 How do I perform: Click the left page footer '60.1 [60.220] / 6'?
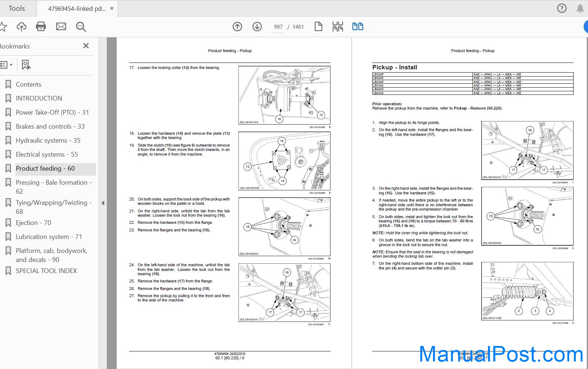(x=230, y=358)
